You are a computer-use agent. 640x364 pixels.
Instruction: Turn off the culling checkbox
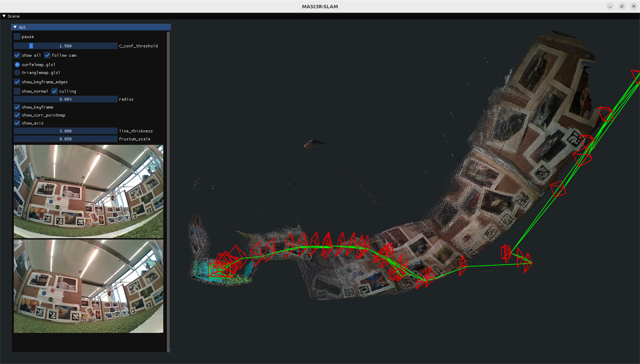[x=54, y=91]
